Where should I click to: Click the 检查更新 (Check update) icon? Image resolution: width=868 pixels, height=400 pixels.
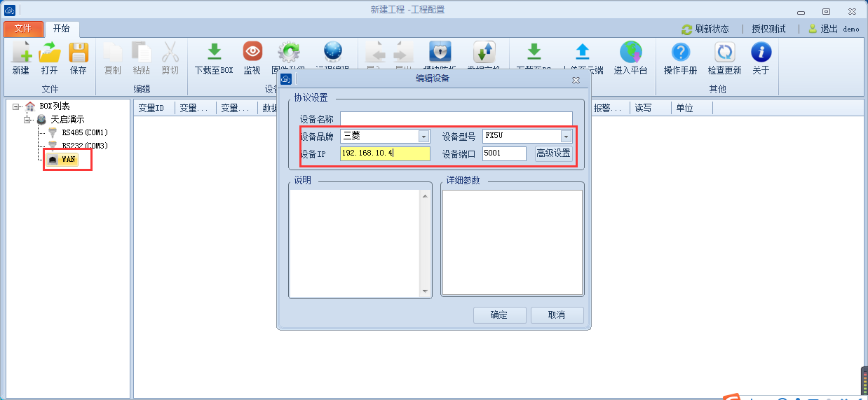point(724,53)
